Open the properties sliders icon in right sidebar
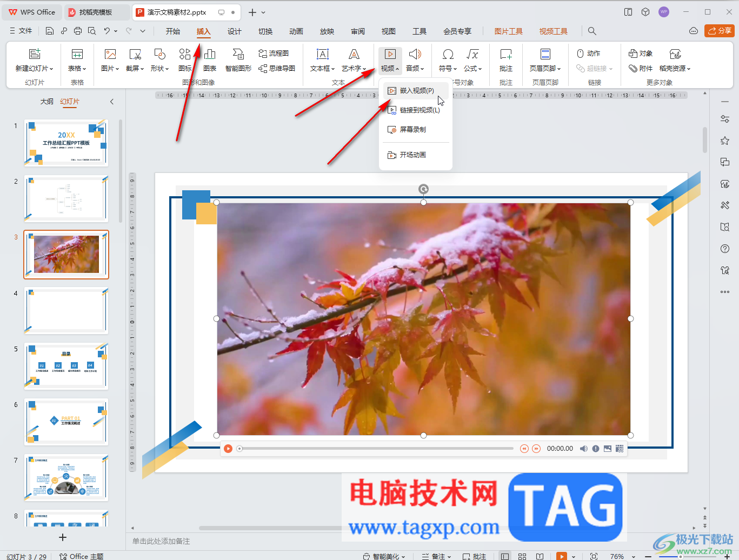 pyautogui.click(x=725, y=119)
